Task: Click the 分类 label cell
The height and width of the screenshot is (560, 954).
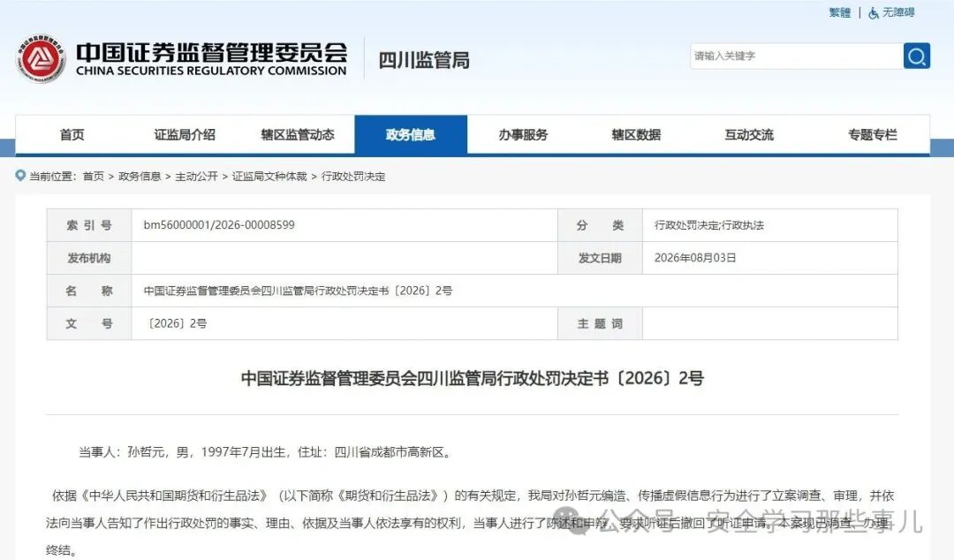Action: [600, 225]
